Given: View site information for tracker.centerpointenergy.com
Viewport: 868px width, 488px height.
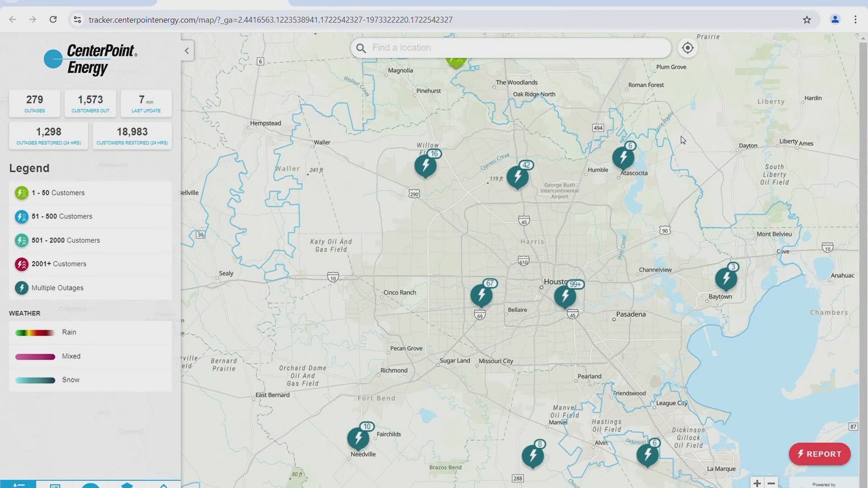Looking at the screenshot, I should (x=77, y=19).
